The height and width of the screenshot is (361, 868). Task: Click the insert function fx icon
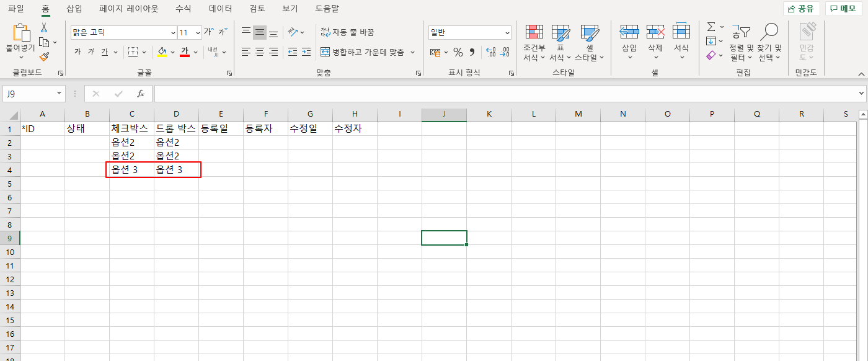click(x=141, y=94)
